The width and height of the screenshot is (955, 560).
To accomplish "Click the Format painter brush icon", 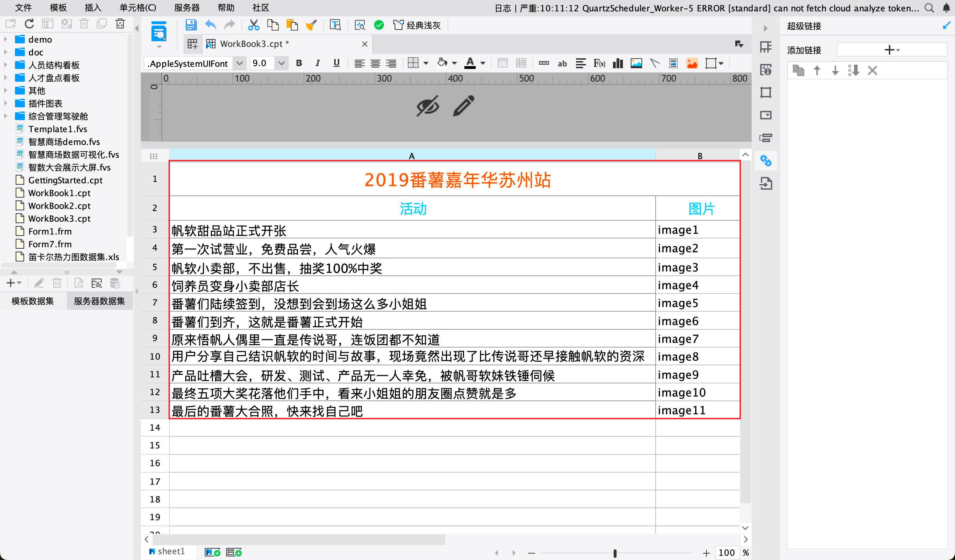I will click(311, 25).
